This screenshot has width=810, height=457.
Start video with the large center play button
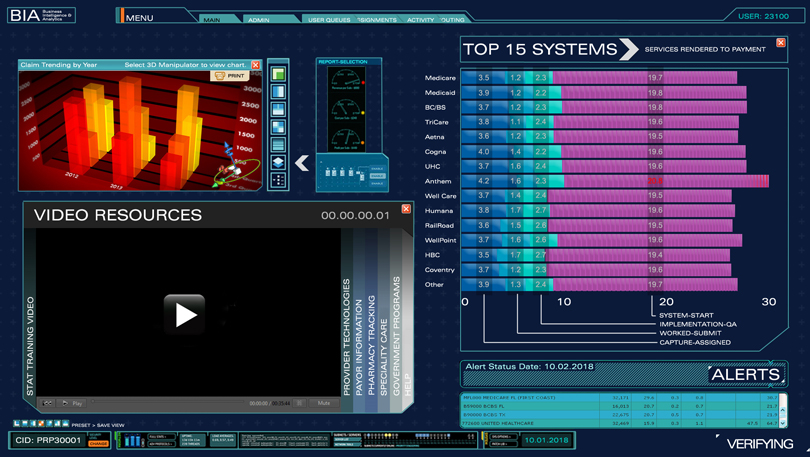click(184, 314)
